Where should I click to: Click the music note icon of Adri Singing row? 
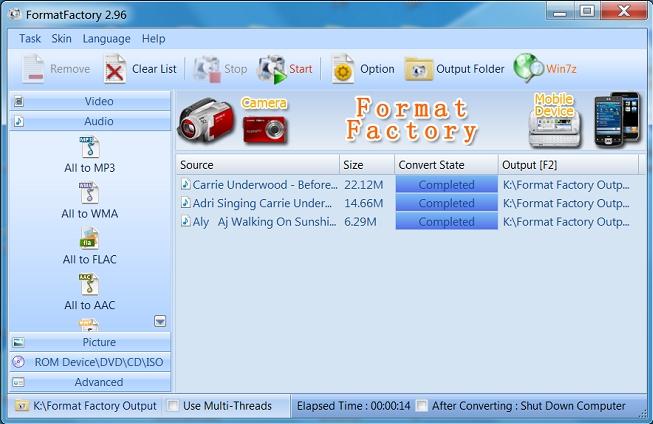186,203
